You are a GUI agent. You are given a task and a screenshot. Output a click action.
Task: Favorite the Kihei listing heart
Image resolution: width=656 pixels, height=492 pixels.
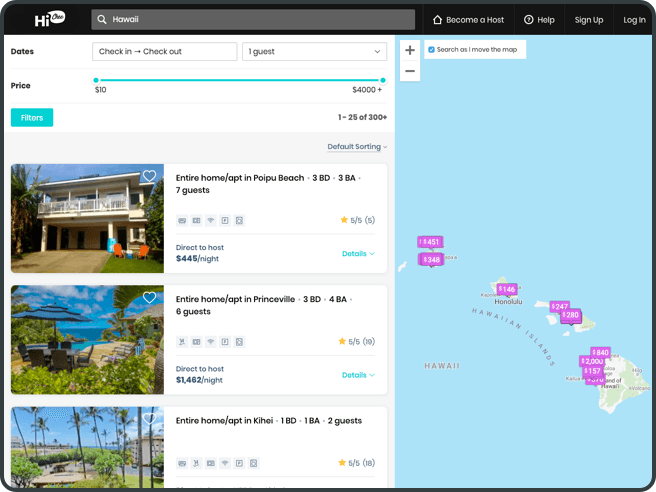point(149,418)
